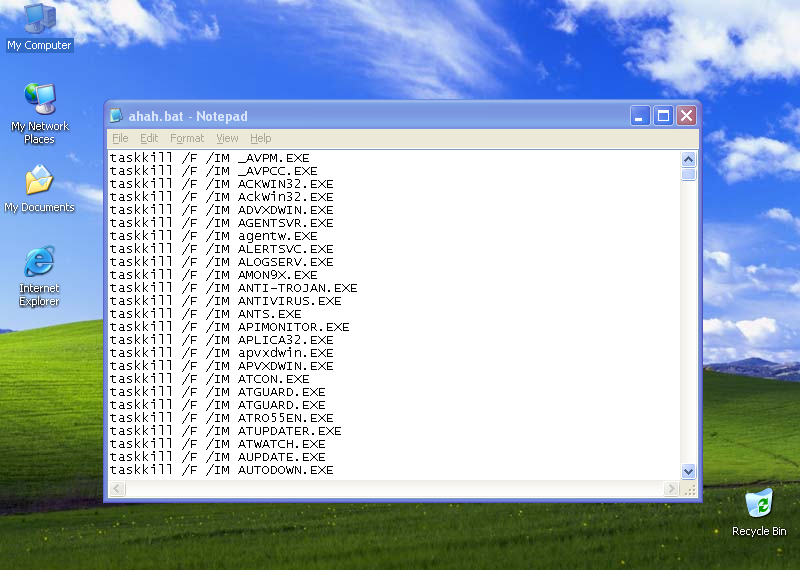
Task: Click the line containing AGENTSVR.EXE
Action: [x=221, y=223]
